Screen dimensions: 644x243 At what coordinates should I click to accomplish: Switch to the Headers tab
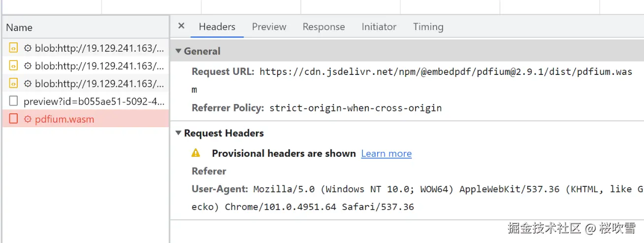coord(217,27)
